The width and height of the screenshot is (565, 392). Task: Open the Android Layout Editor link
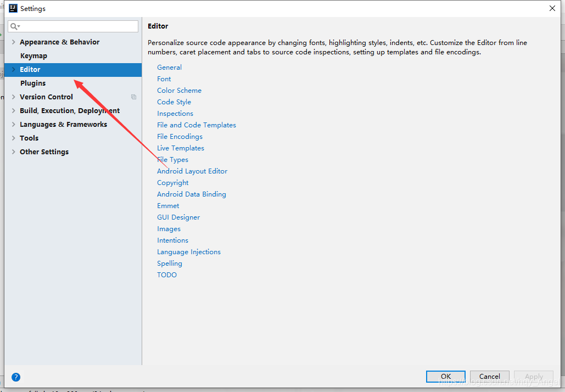pos(192,171)
